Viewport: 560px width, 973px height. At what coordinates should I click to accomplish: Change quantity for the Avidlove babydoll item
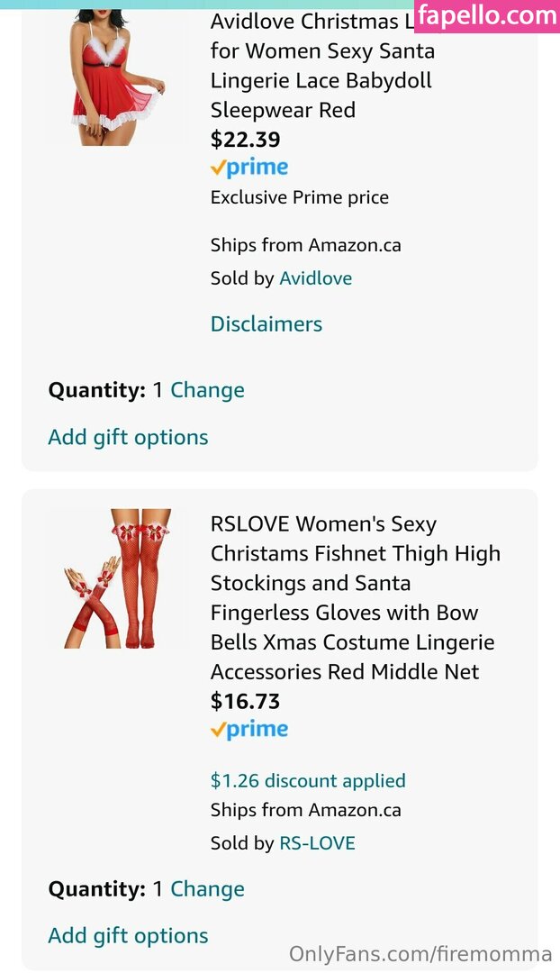(207, 390)
